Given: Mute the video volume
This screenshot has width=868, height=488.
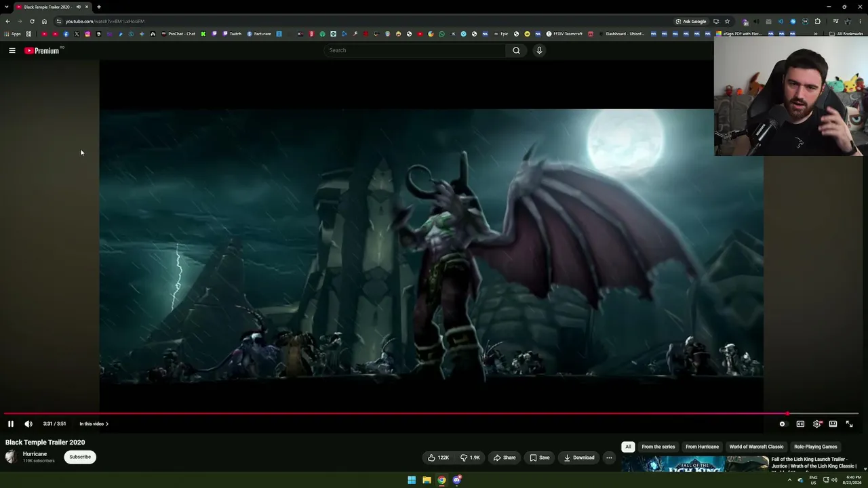Looking at the screenshot, I should (28, 424).
